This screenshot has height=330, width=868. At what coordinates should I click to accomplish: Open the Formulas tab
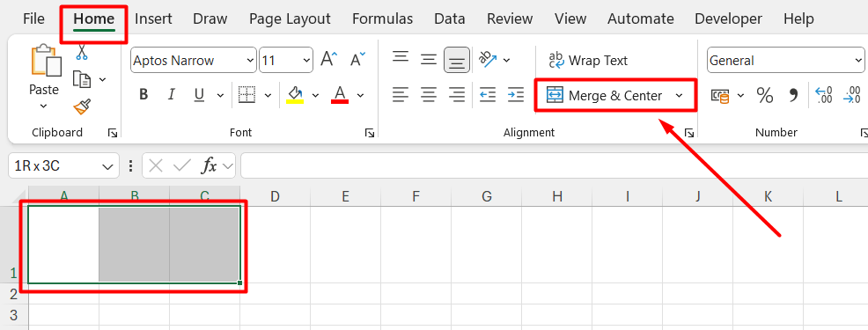click(383, 18)
